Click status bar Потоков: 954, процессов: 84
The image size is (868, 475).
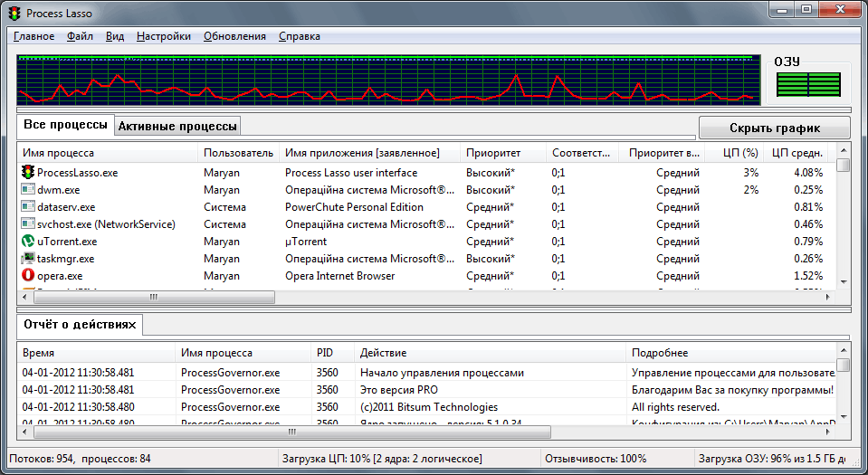tap(80, 459)
